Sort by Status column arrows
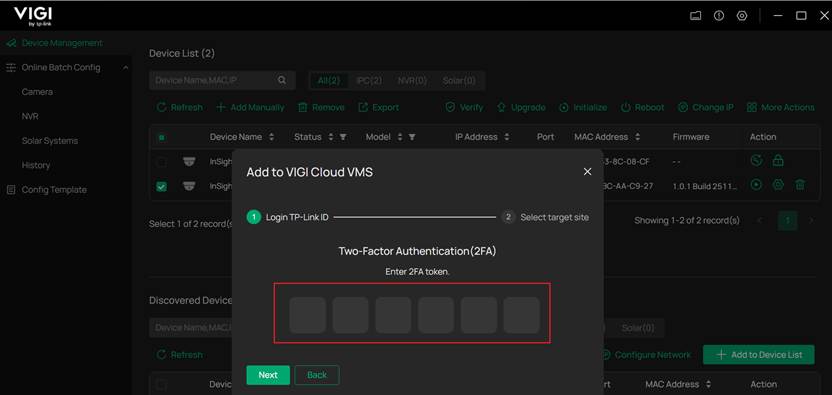The height and width of the screenshot is (395, 832). (331, 137)
